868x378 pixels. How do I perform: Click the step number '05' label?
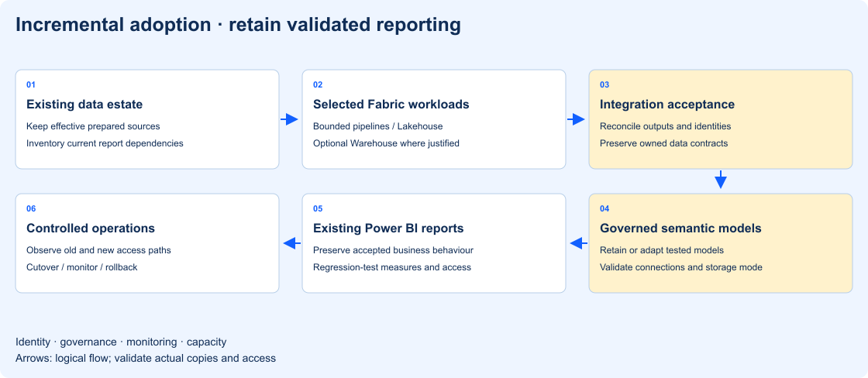click(x=318, y=208)
